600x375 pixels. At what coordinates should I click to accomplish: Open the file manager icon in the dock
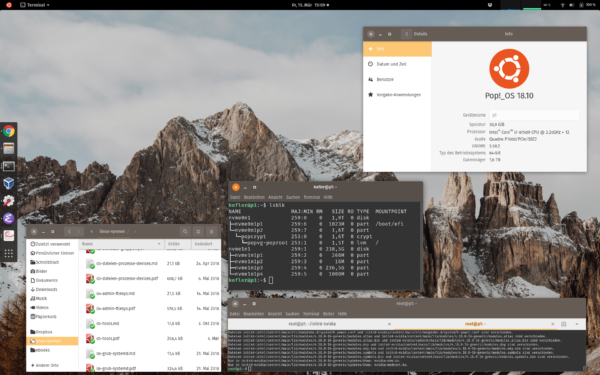(x=8, y=148)
